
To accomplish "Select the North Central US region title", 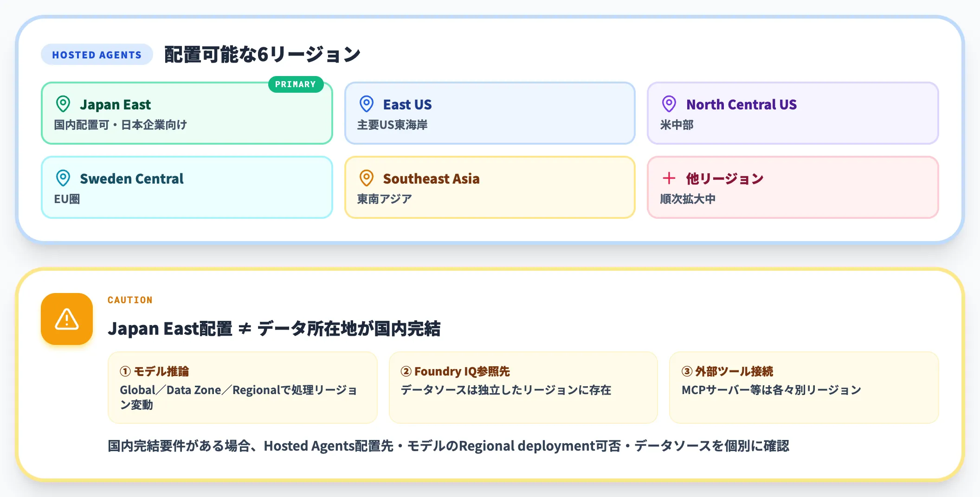I will click(741, 105).
